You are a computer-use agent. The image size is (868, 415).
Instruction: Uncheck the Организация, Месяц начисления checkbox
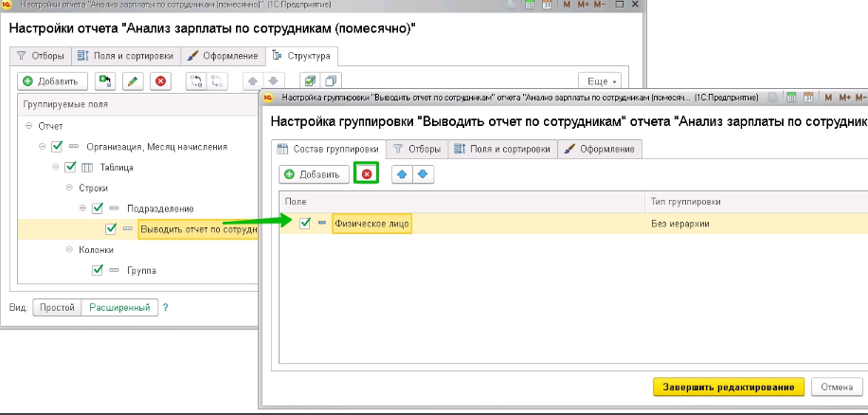click(57, 147)
